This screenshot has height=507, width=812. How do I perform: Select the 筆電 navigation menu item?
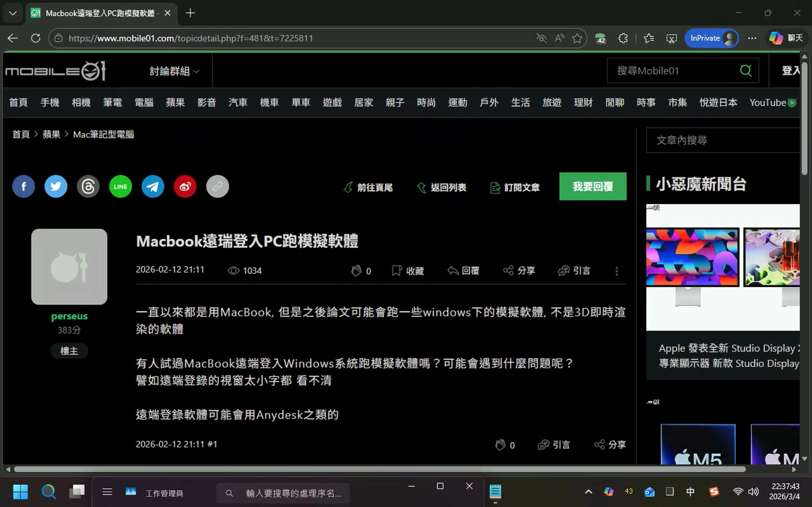112,102
